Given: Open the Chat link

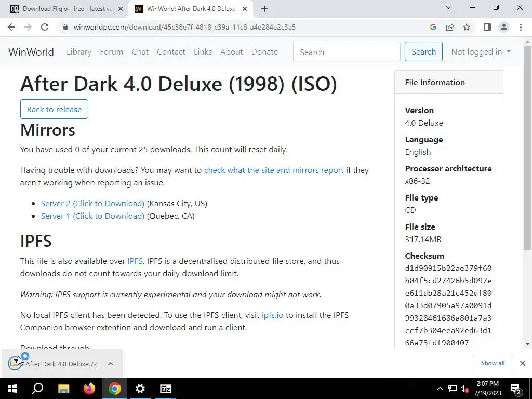Looking at the screenshot, I should (x=140, y=52).
